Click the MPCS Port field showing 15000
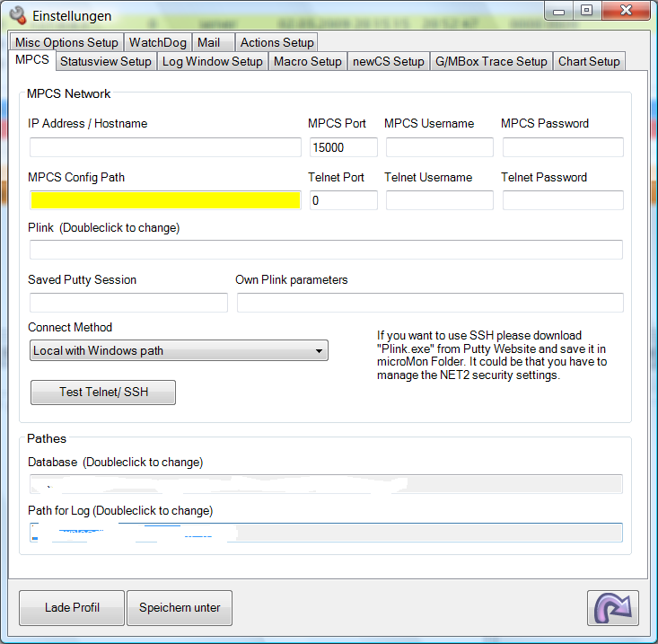Screen dimensions: 658x644 (343, 147)
